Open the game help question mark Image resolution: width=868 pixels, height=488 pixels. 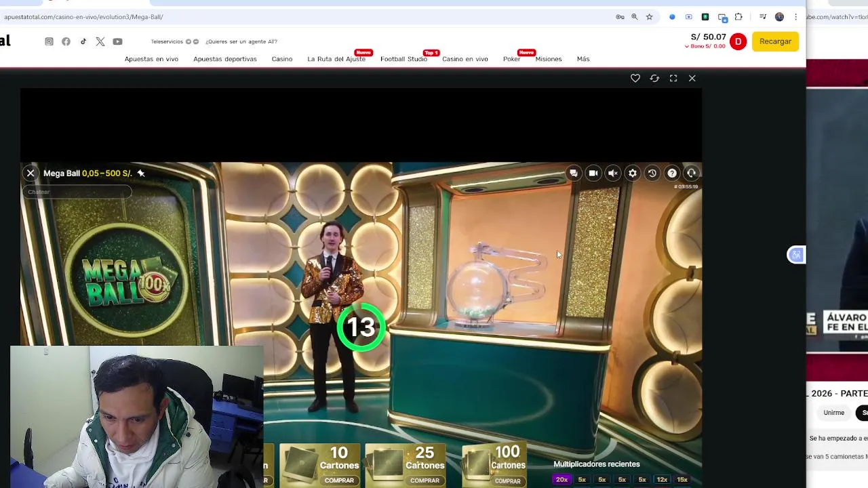click(x=672, y=173)
